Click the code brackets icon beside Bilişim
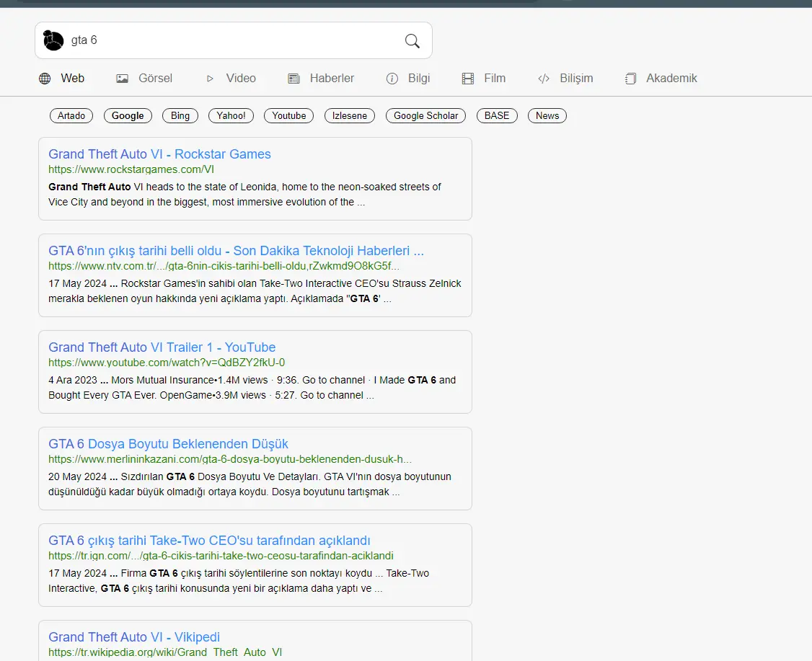This screenshot has height=661, width=812. coord(544,79)
